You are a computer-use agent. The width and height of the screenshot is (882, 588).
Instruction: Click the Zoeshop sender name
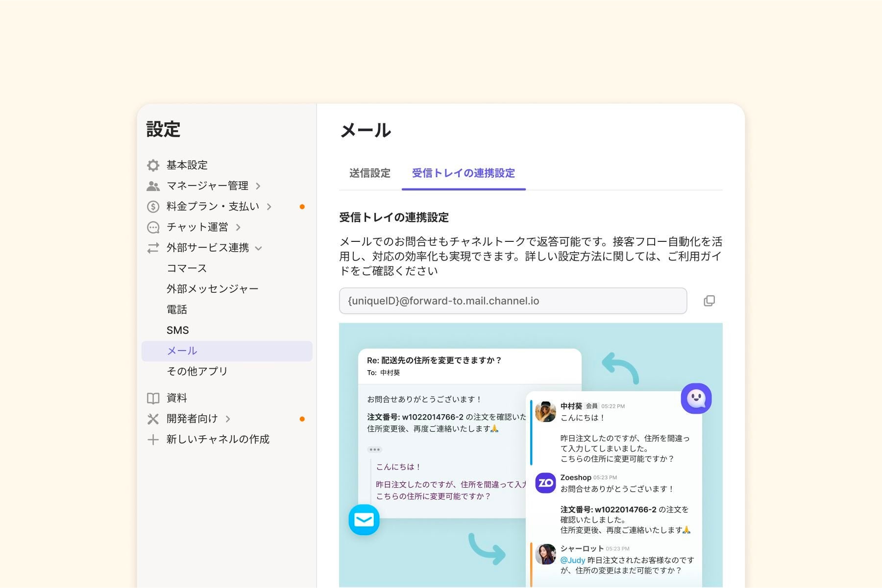click(x=576, y=477)
